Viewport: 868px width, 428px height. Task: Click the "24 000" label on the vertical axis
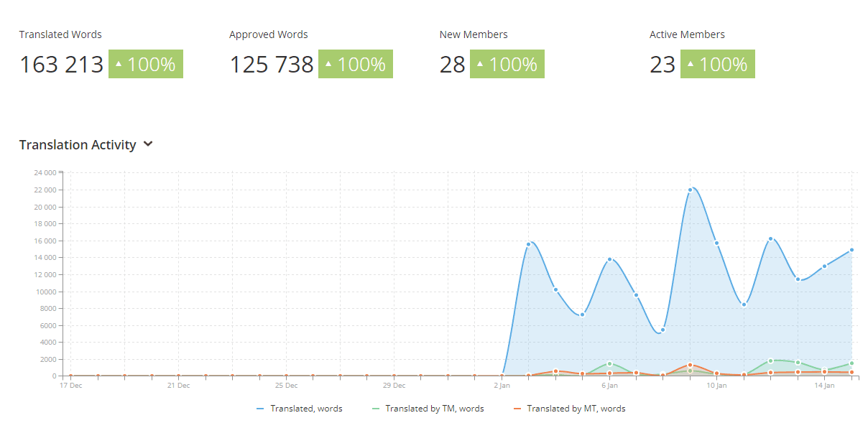(x=45, y=173)
